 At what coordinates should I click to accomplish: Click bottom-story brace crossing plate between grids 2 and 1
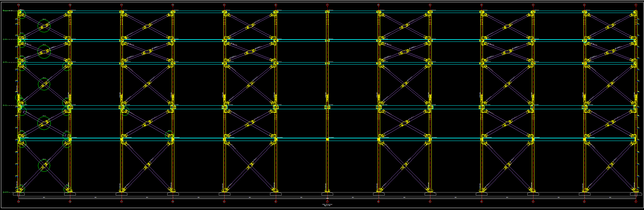[x=610, y=167]
